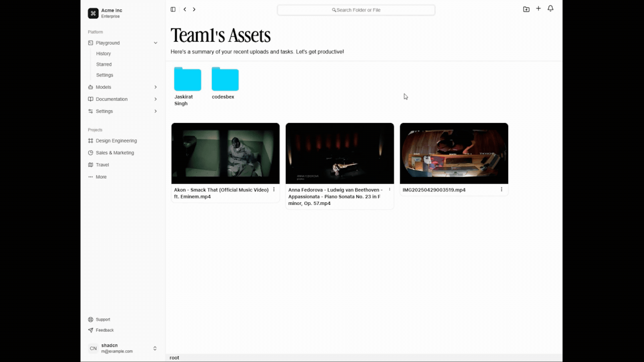Open options menu for Anna Fedorova video
The width and height of the screenshot is (644, 362).
389,190
